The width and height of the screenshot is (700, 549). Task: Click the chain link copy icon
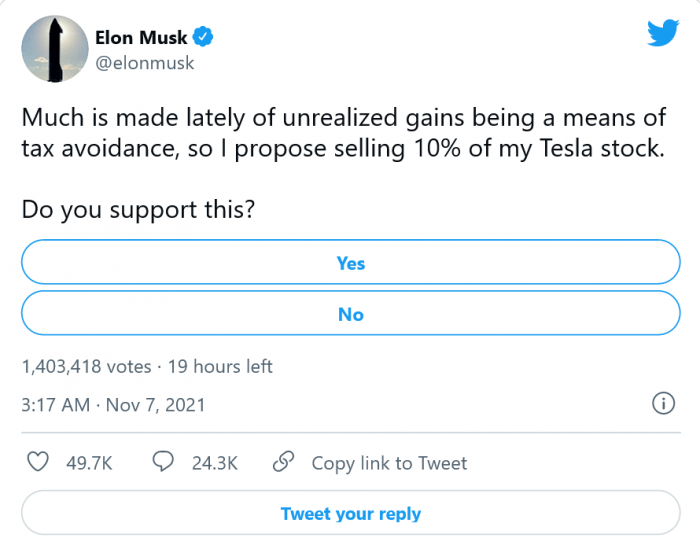(284, 462)
